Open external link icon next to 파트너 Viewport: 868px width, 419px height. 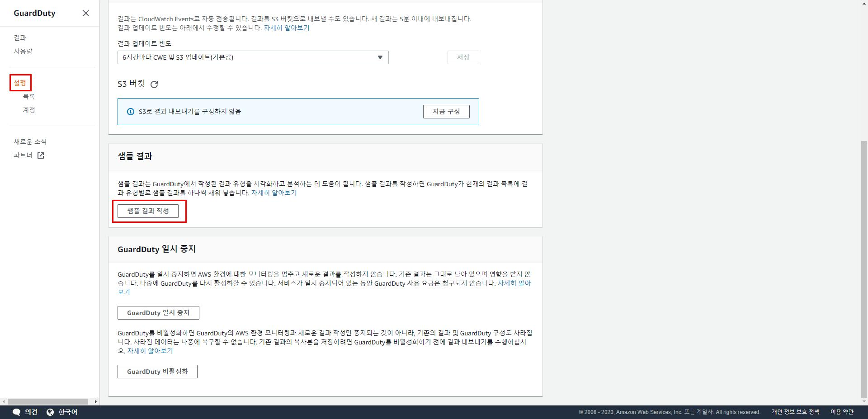[x=41, y=155]
